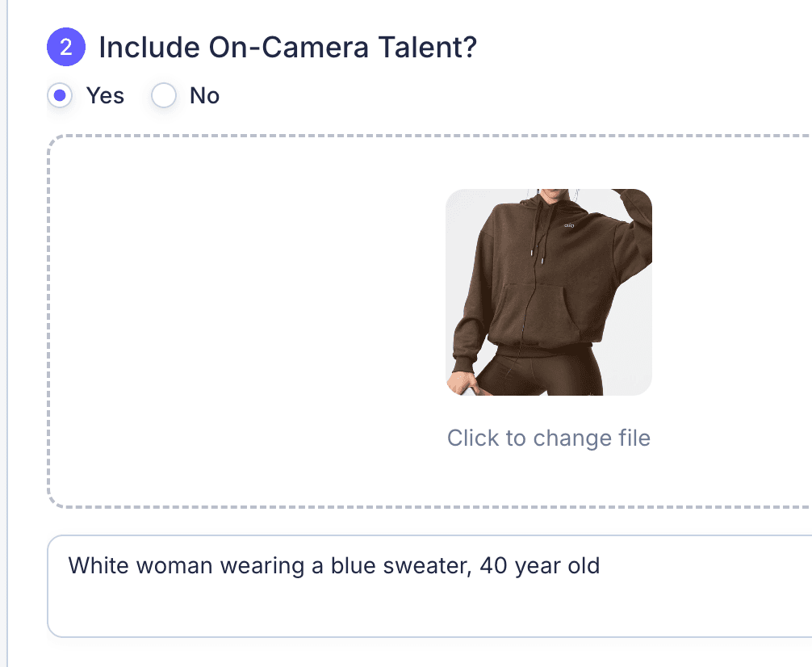This screenshot has width=812, height=667.
Task: Click the "No" label text
Action: pyautogui.click(x=204, y=96)
